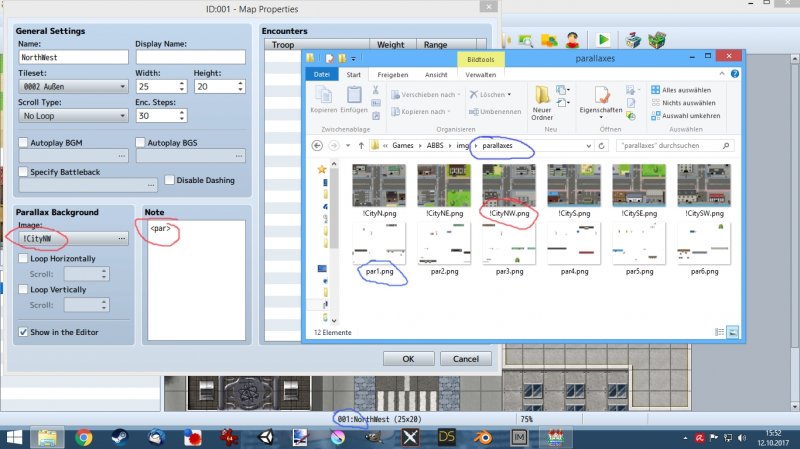Show hidden tray icons arrow on taskbar
This screenshot has height=449, width=800.
[685, 438]
